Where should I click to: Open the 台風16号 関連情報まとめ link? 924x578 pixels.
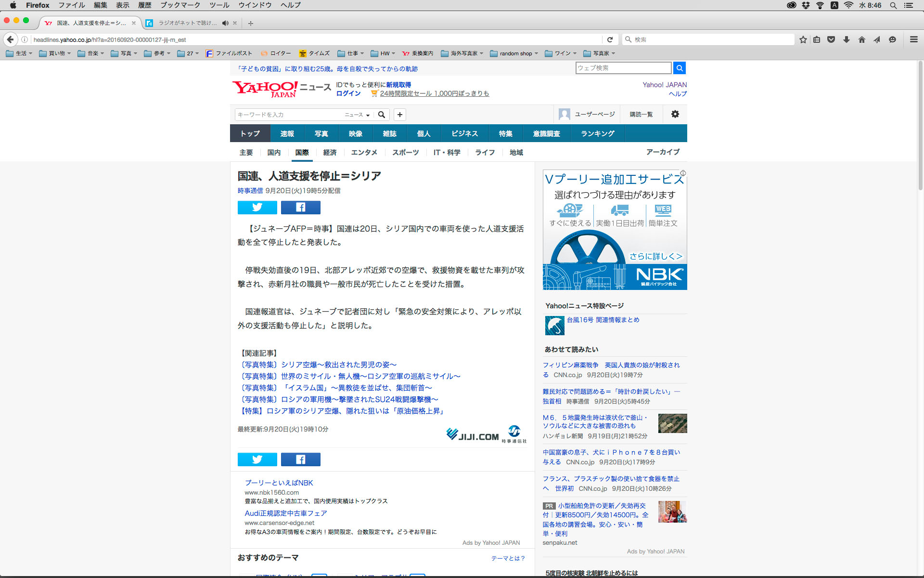[603, 320]
